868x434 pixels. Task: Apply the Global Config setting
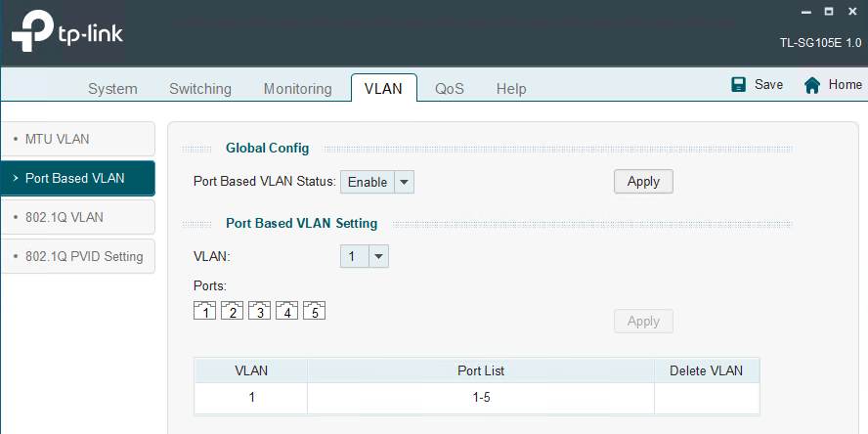[643, 182]
